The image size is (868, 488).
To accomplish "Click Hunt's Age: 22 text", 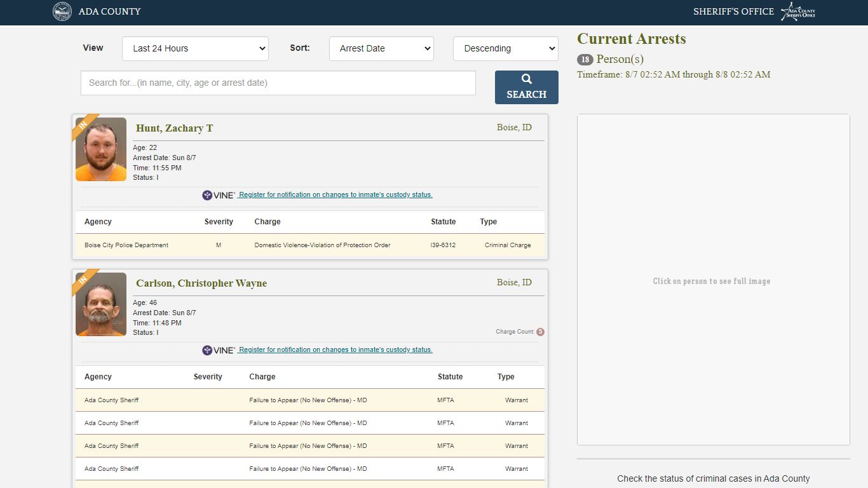I will 145,147.
